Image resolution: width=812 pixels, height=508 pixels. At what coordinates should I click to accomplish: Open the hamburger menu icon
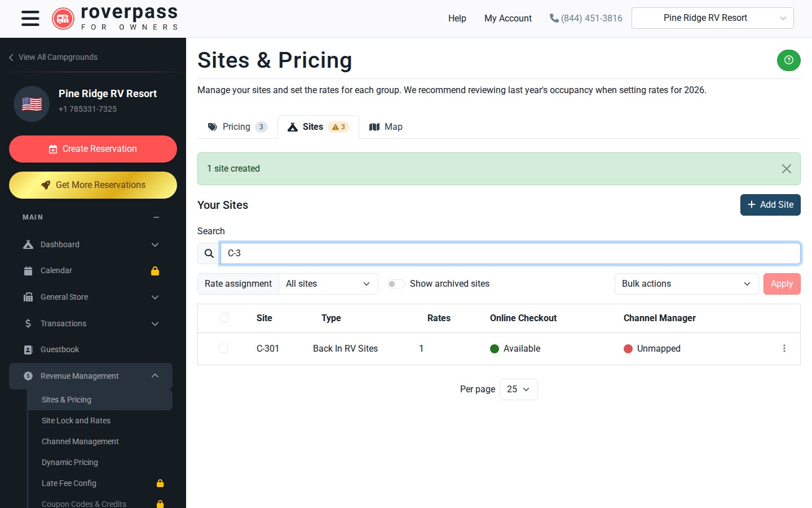[x=30, y=19]
